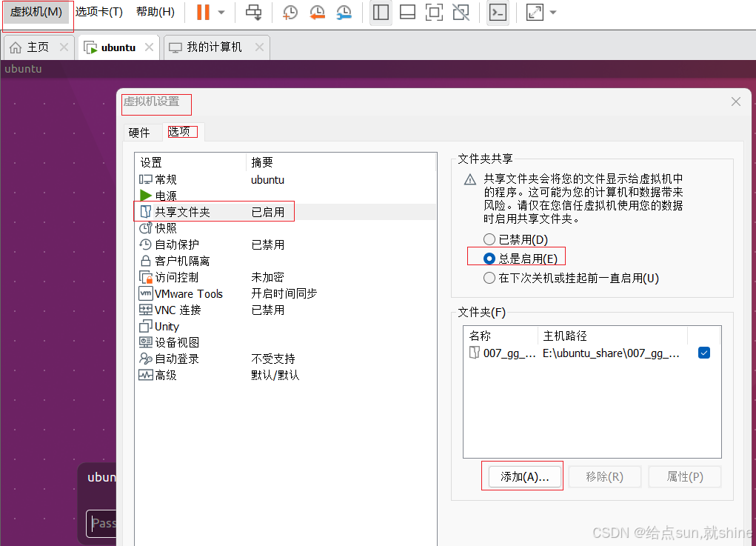Click 未加密 summary text
The image size is (756, 546).
(267, 277)
